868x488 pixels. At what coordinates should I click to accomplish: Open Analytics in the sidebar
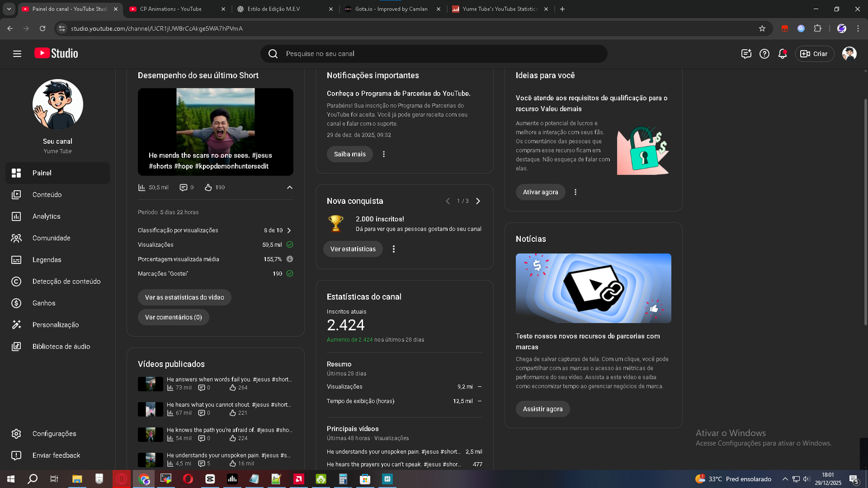[46, 216]
